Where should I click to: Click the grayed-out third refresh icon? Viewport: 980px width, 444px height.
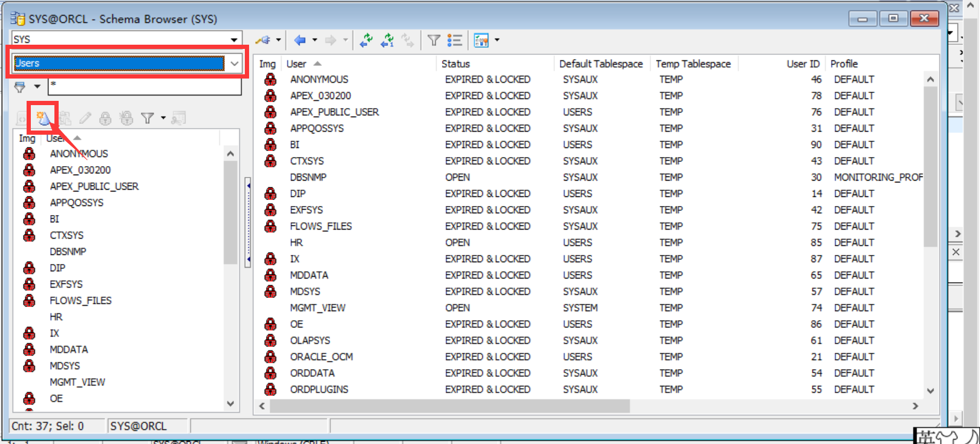point(408,40)
